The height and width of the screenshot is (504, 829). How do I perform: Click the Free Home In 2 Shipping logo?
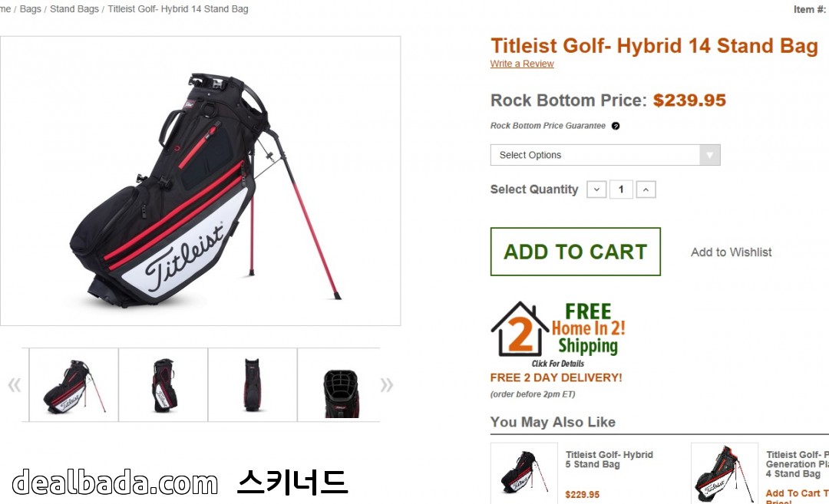(558, 334)
